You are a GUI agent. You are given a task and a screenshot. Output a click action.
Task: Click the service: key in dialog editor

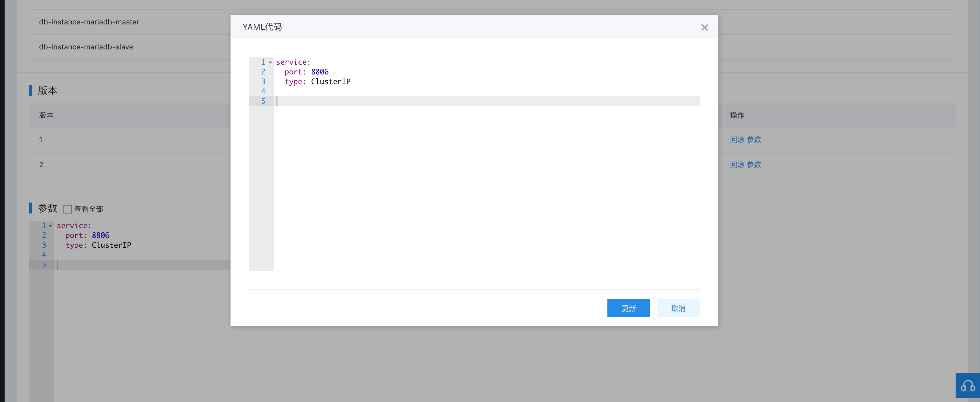coord(293,62)
